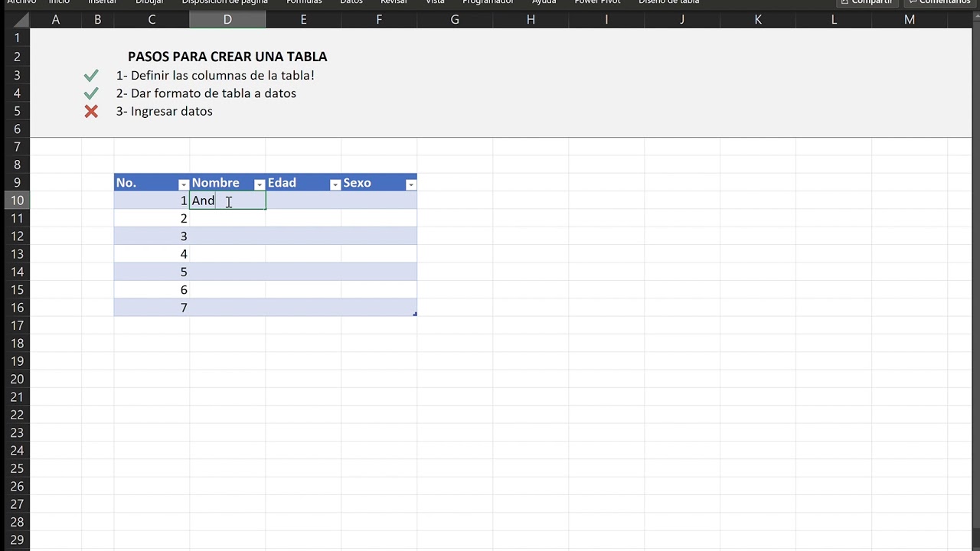Open the Nombre column filter dropdown
This screenshot has width=980, height=551.
pyautogui.click(x=259, y=184)
